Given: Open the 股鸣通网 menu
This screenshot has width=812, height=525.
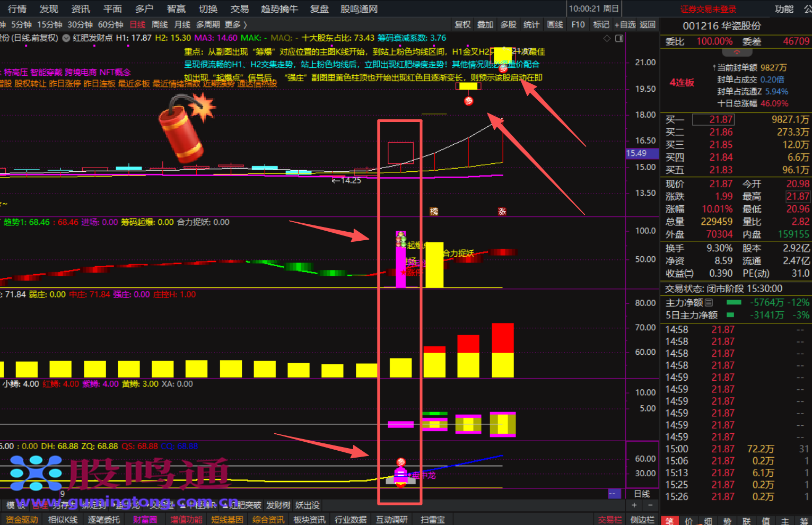Looking at the screenshot, I should coord(359,9).
